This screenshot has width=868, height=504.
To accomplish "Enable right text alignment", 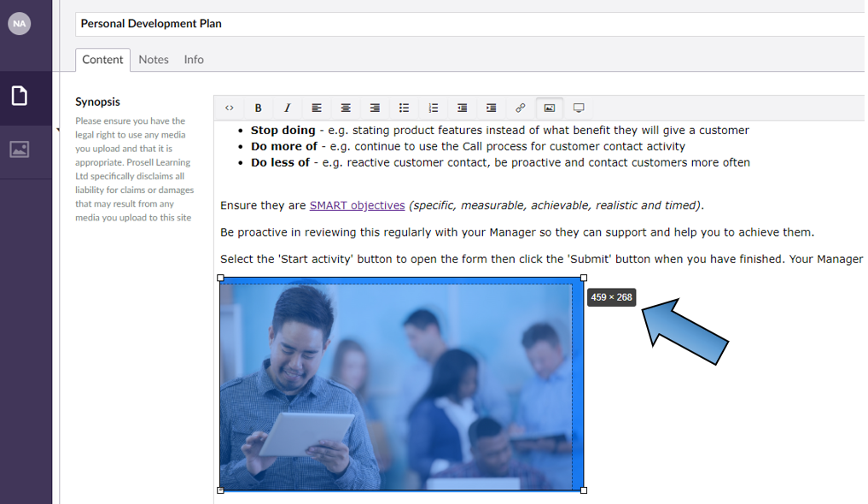I will [x=375, y=108].
